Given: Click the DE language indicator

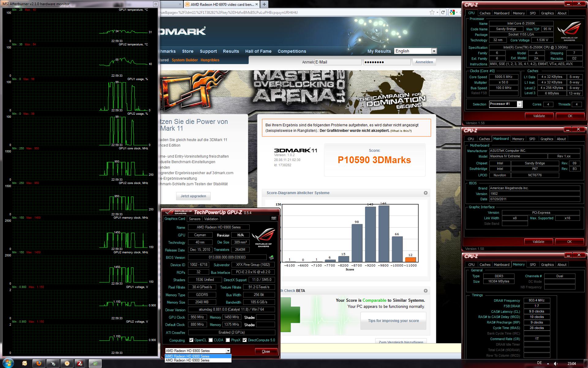Looking at the screenshot, I should (539, 363).
